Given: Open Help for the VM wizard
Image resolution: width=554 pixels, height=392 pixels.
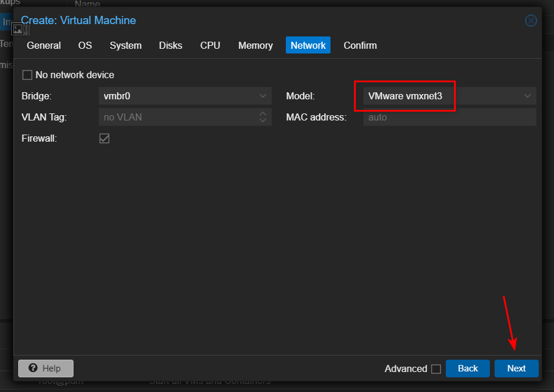Looking at the screenshot, I should pos(46,368).
